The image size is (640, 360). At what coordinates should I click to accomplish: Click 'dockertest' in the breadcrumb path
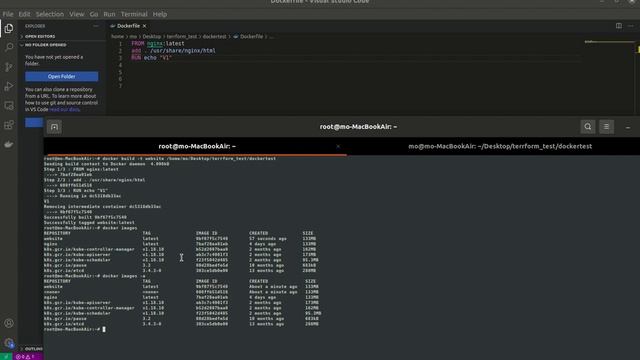pyautogui.click(x=214, y=36)
